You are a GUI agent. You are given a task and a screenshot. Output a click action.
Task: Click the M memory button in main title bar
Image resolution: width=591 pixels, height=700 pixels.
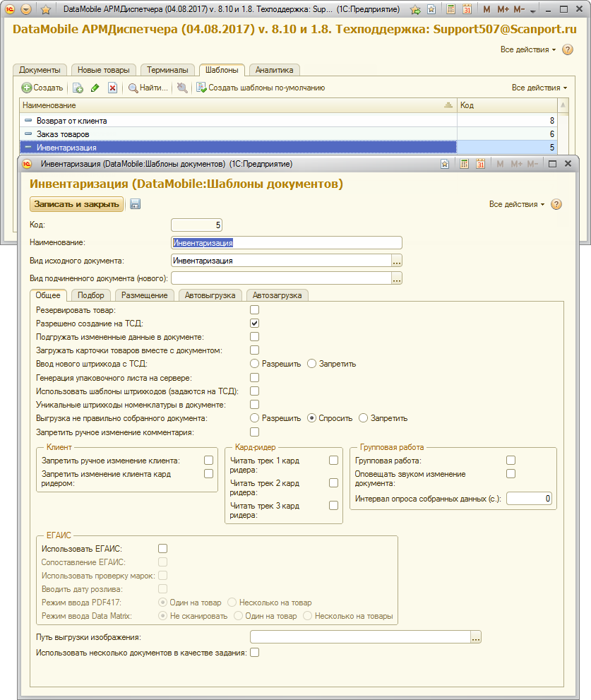[x=486, y=9]
